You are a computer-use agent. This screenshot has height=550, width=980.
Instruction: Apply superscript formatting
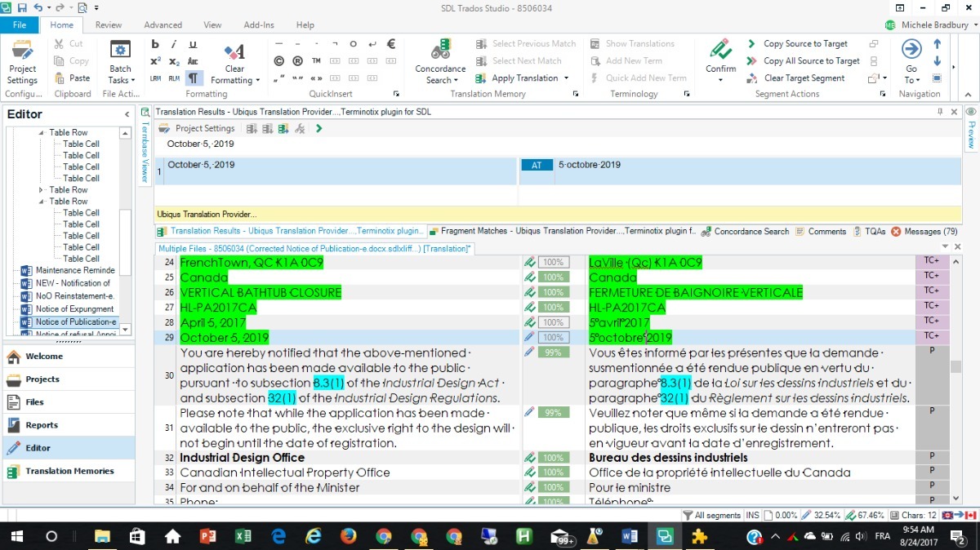155,61
